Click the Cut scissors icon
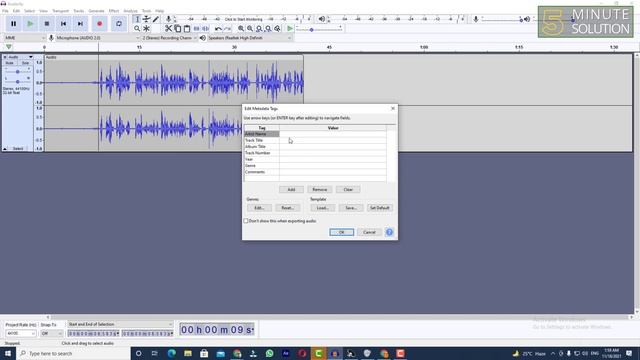640x360 pixels. (168, 29)
